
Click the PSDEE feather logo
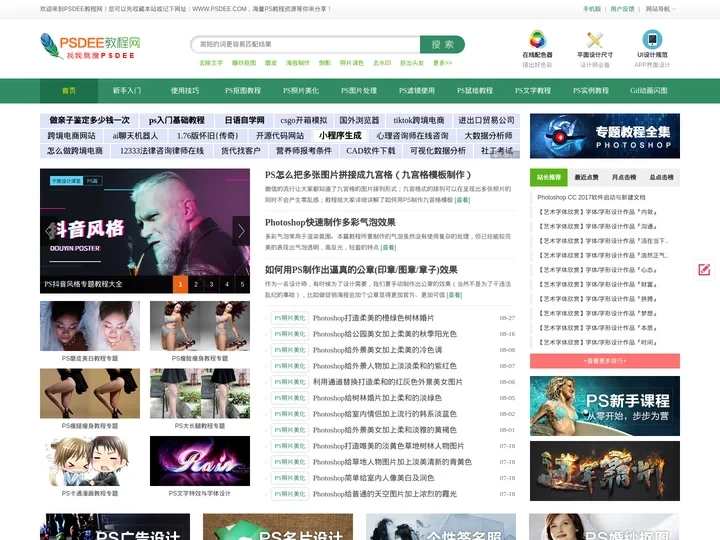click(x=90, y=46)
